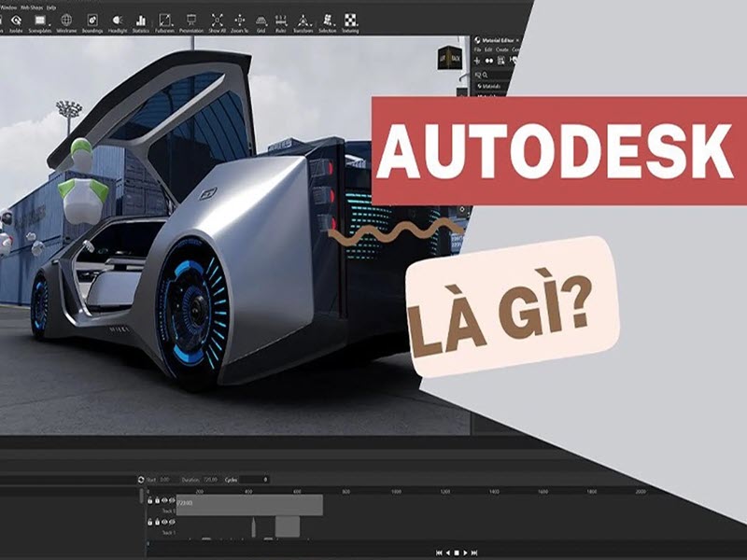Open the Sceneplates toolbar dropdown
Screen dimensions: 747x560
[40, 22]
